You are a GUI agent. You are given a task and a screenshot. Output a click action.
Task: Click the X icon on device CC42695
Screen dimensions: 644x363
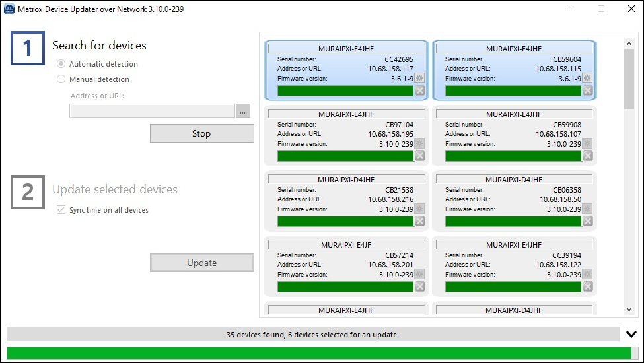(x=419, y=90)
